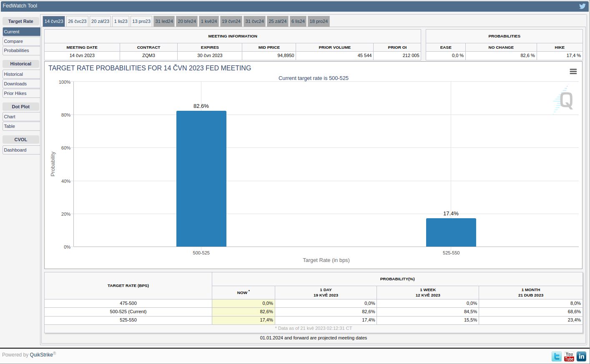Switch to the 6 lis24 meeting tab
Viewport: 590px width, 364px height.
298,21
